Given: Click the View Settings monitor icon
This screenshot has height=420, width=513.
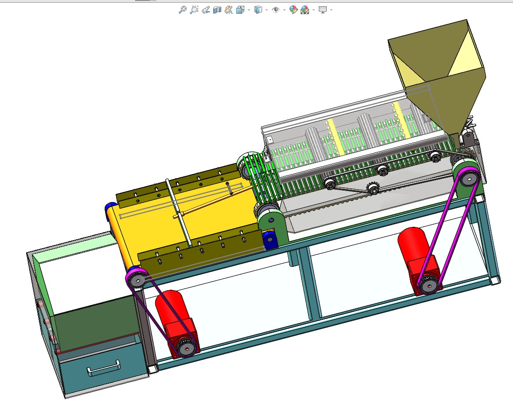Looking at the screenshot, I should [x=323, y=10].
